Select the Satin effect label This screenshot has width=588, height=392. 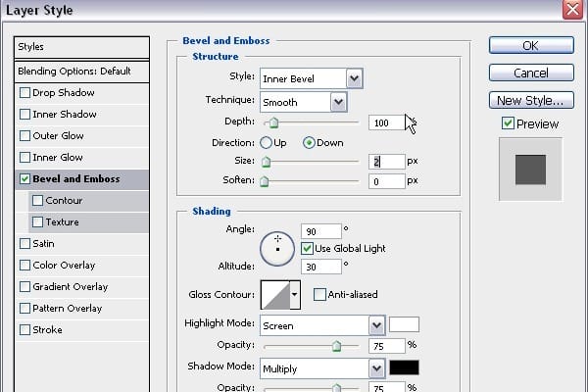pyautogui.click(x=43, y=243)
